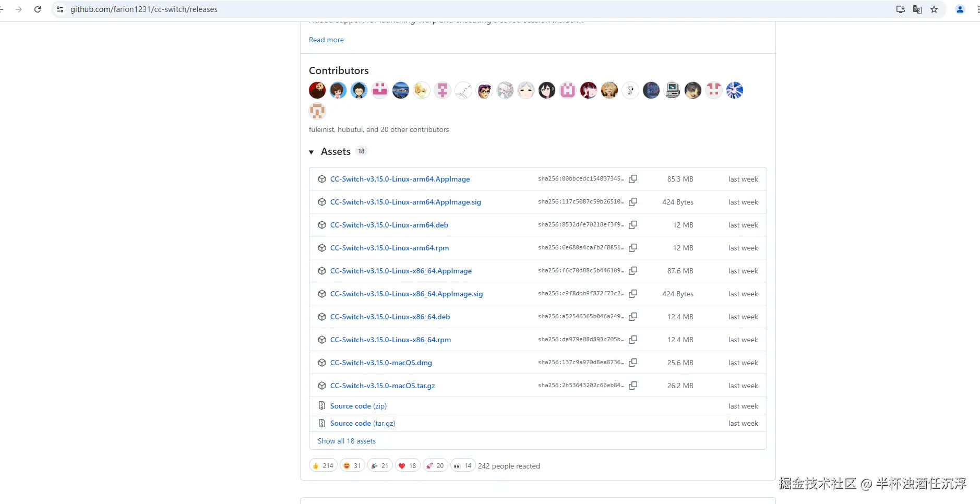980x504 pixels.
Task: Download Source code (tar.gz)
Action: coord(363,423)
